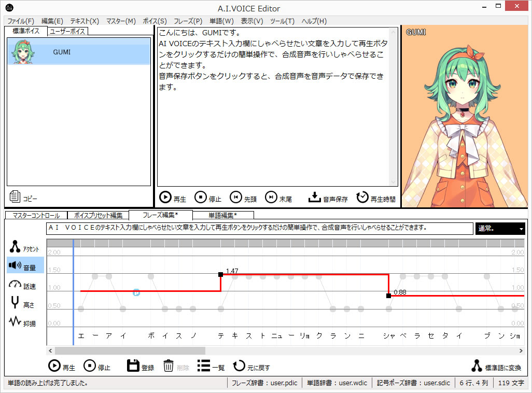Click the フレーズ辞書：user.pdic status entry
Screen dimensions: 532x393
(x=264, y=383)
